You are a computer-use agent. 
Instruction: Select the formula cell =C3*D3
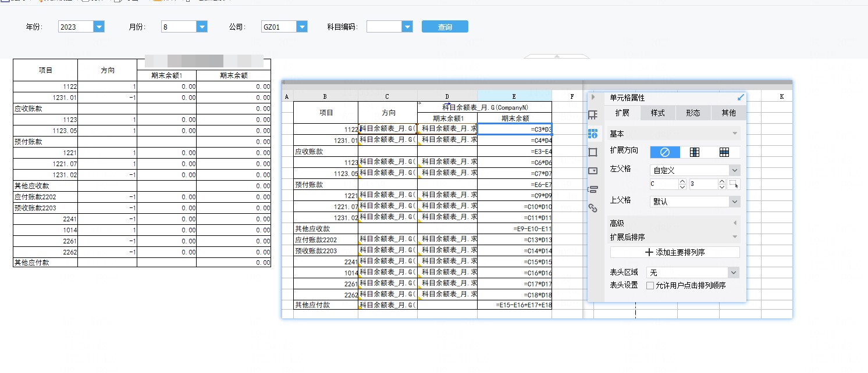514,129
